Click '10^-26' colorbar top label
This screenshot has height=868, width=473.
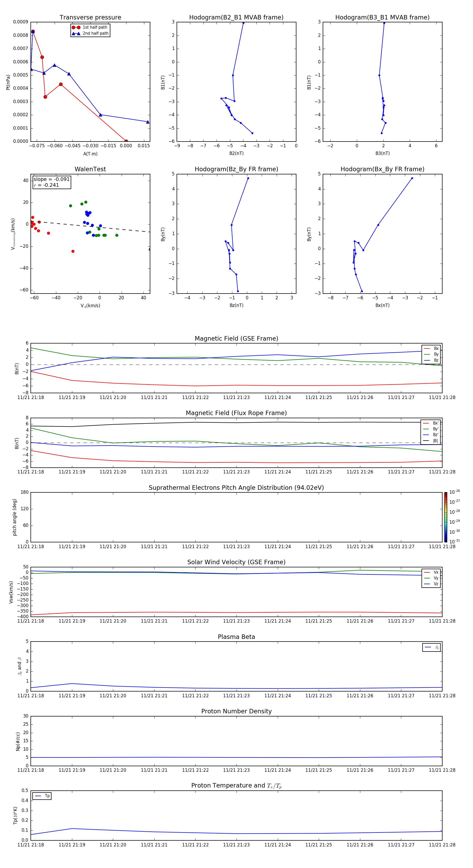click(455, 492)
